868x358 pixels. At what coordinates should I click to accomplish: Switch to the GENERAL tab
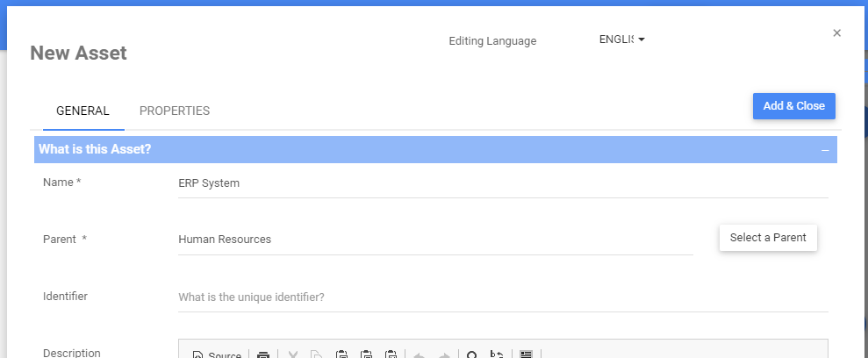82,111
